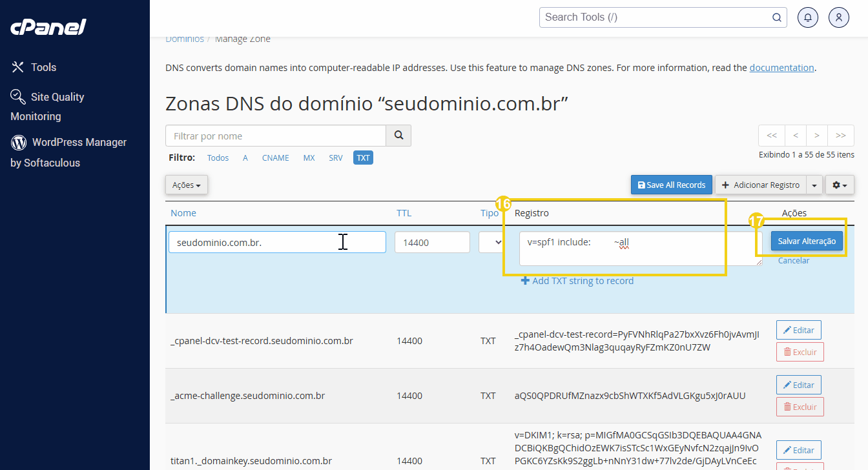Image resolution: width=868 pixels, height=470 pixels.
Task: Go to the previous page
Action: 796,136
